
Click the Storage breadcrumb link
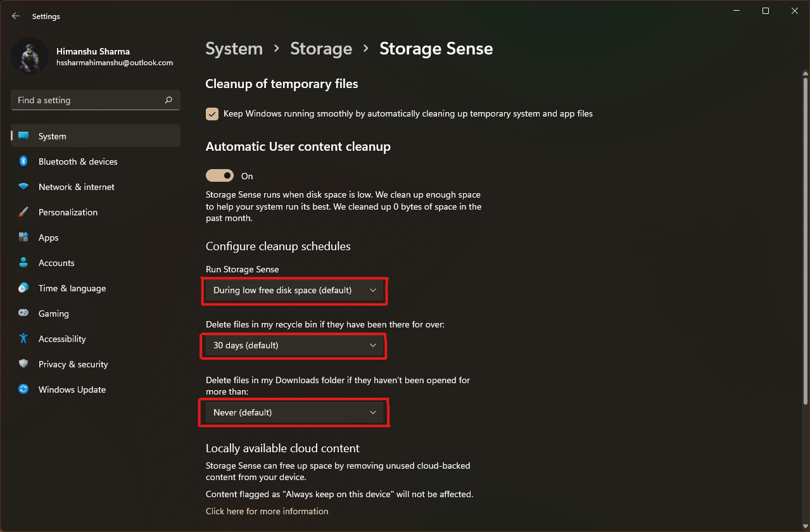click(x=321, y=49)
